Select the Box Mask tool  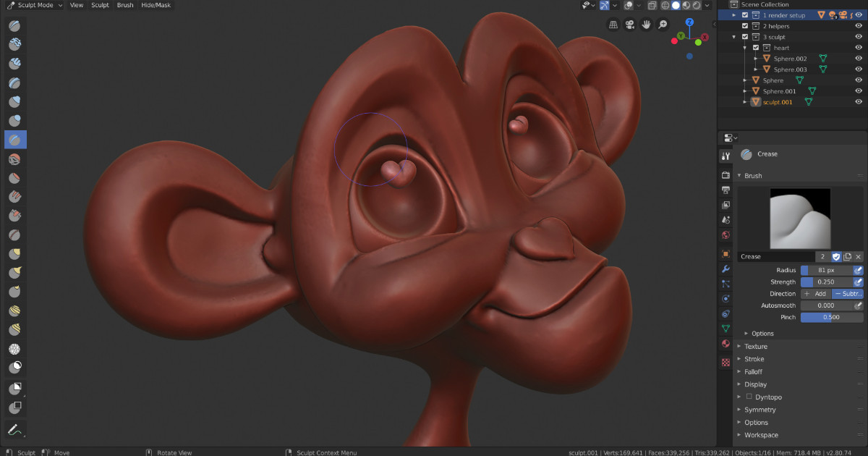[x=15, y=389]
